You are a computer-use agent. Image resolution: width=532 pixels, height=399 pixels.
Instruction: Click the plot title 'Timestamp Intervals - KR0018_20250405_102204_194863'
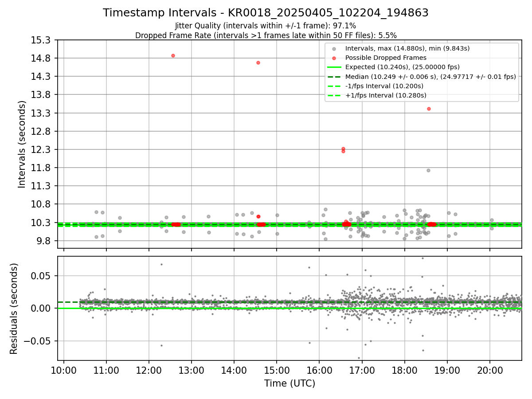coord(266,13)
